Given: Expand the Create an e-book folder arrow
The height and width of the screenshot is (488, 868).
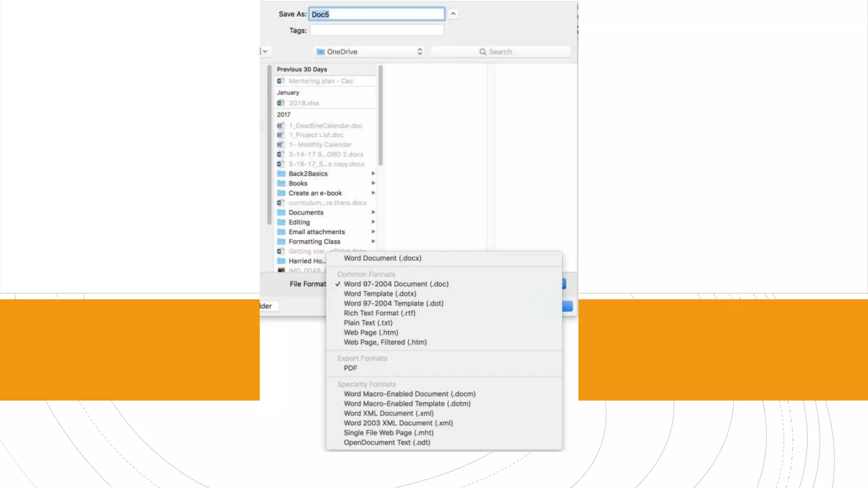Looking at the screenshot, I should tap(373, 193).
